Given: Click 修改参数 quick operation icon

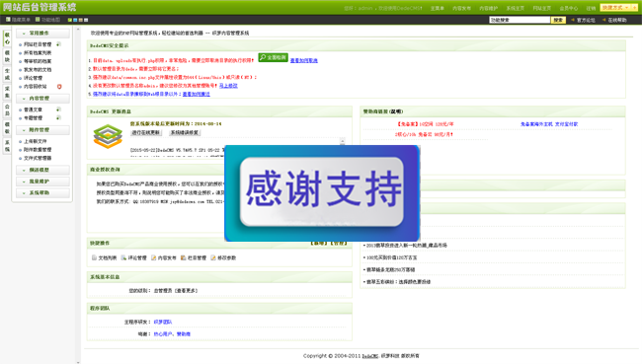Looking at the screenshot, I should click(x=213, y=257).
